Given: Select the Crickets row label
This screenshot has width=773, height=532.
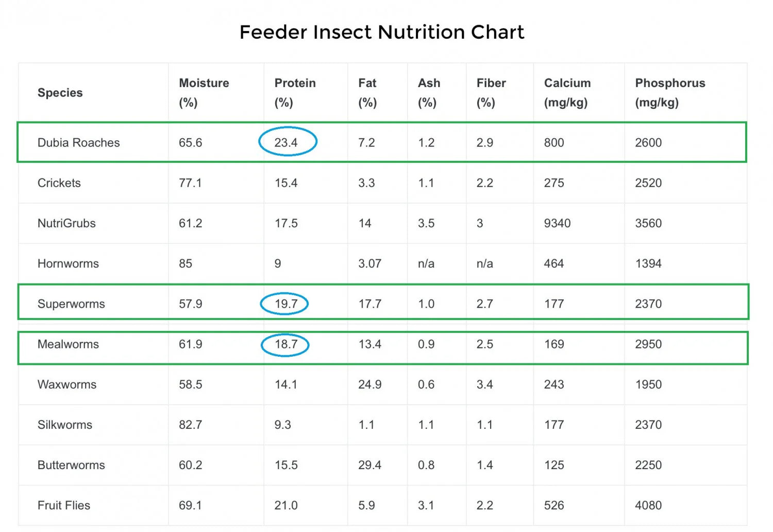Looking at the screenshot, I should point(59,183).
